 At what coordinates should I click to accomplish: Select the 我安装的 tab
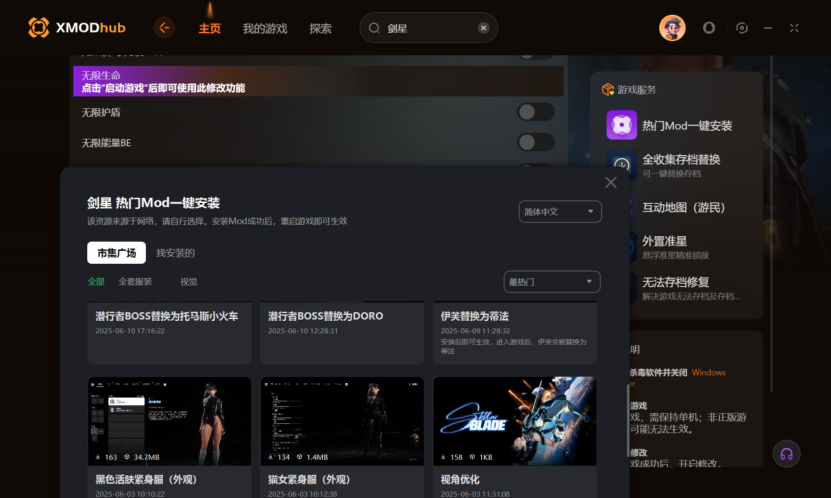[x=175, y=253]
